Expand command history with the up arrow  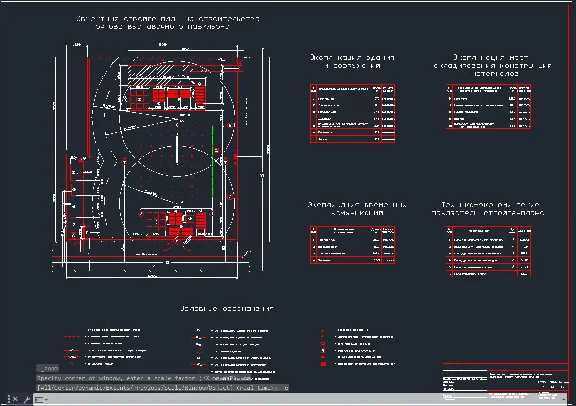564,399
